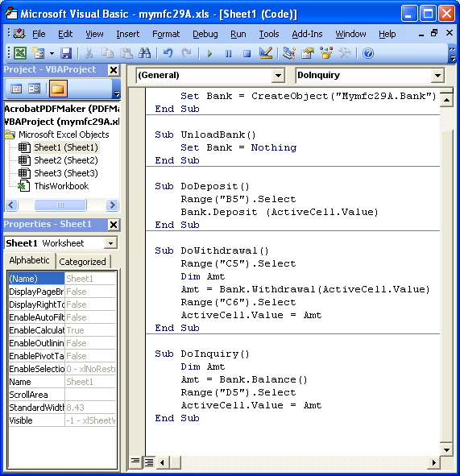Click View Object icon in Project panel

coord(34,89)
